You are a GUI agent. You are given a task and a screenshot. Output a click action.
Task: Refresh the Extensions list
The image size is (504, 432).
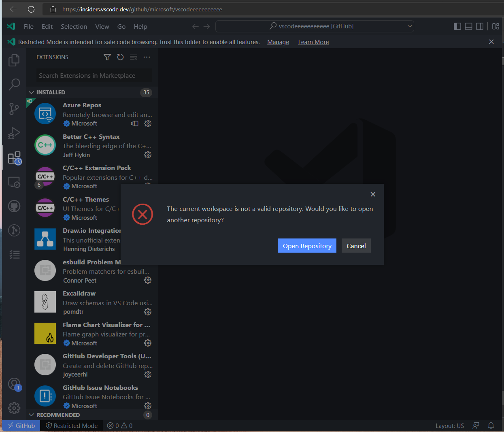pyautogui.click(x=120, y=57)
